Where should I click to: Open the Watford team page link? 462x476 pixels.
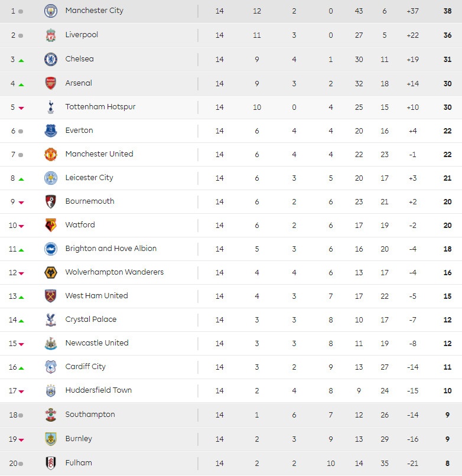click(x=80, y=224)
